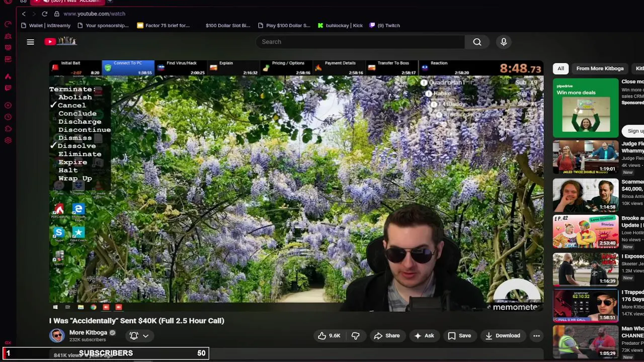Click the 232K subscribers text
Screen dimensions: 644x362
[88, 340]
